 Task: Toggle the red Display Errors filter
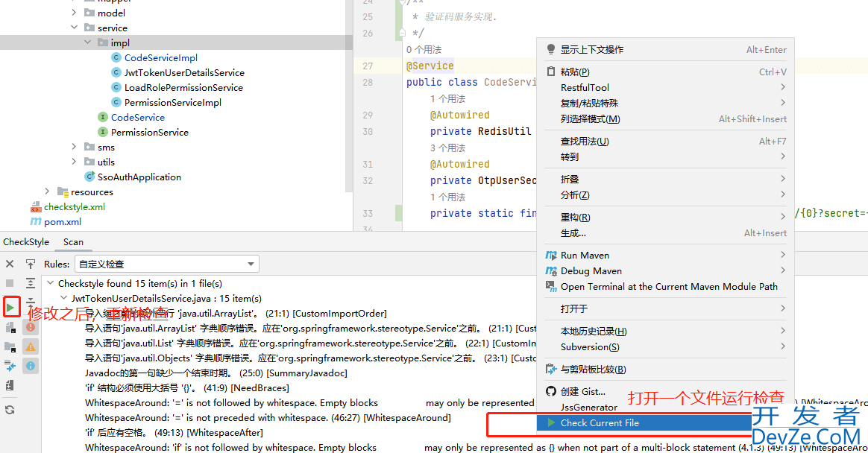click(31, 327)
